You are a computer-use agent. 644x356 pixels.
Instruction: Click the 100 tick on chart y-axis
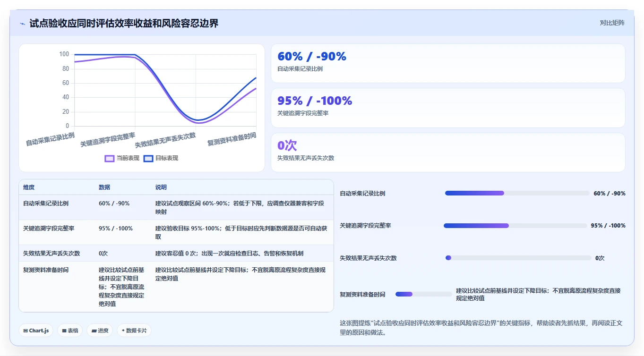(64, 54)
